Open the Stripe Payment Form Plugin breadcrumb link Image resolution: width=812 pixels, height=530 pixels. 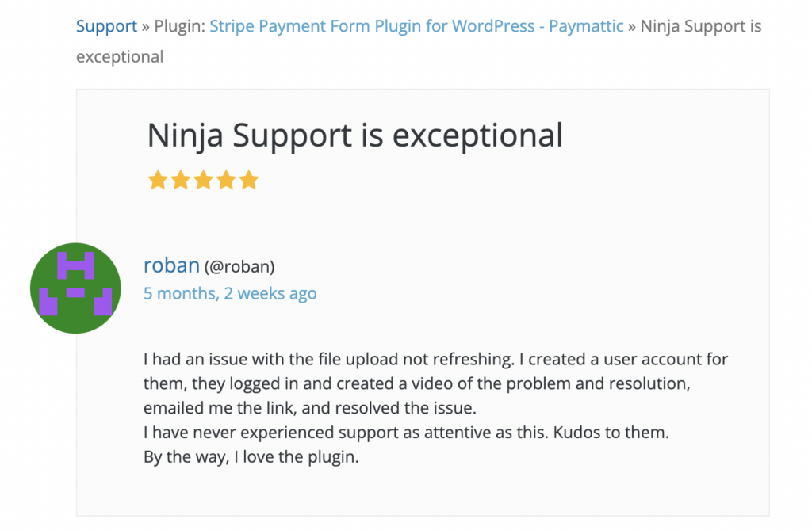416,27
